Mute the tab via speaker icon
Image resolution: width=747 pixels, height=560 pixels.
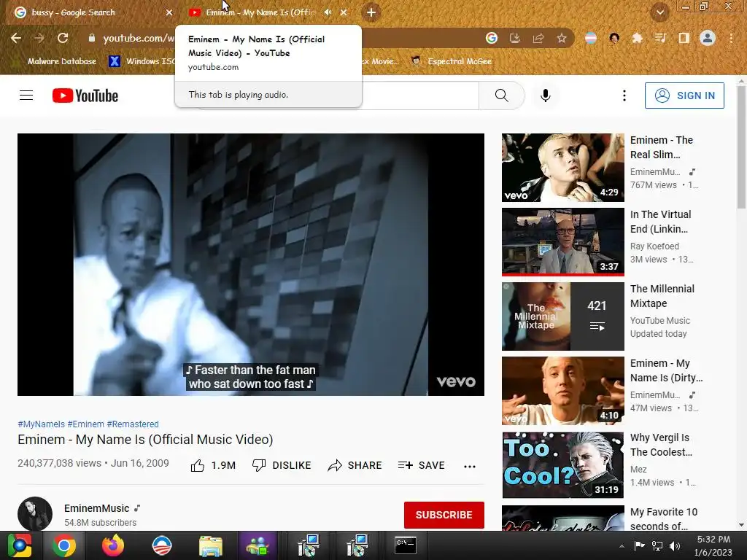(x=328, y=12)
